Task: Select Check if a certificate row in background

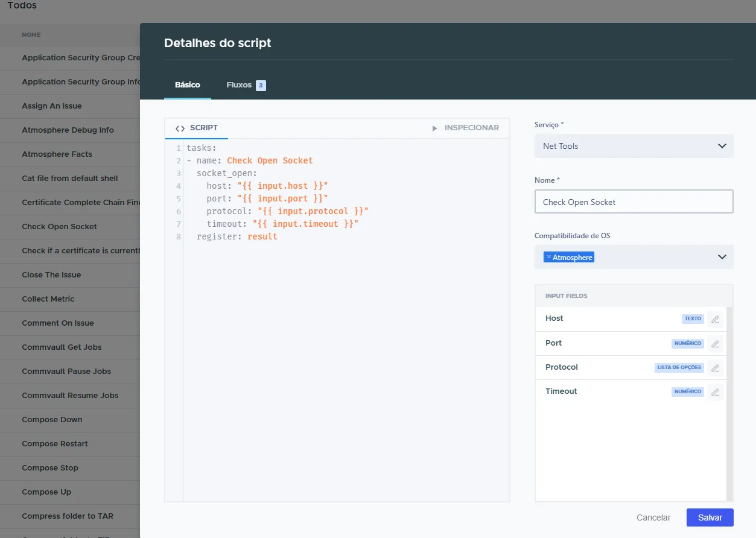Action: pos(70,251)
